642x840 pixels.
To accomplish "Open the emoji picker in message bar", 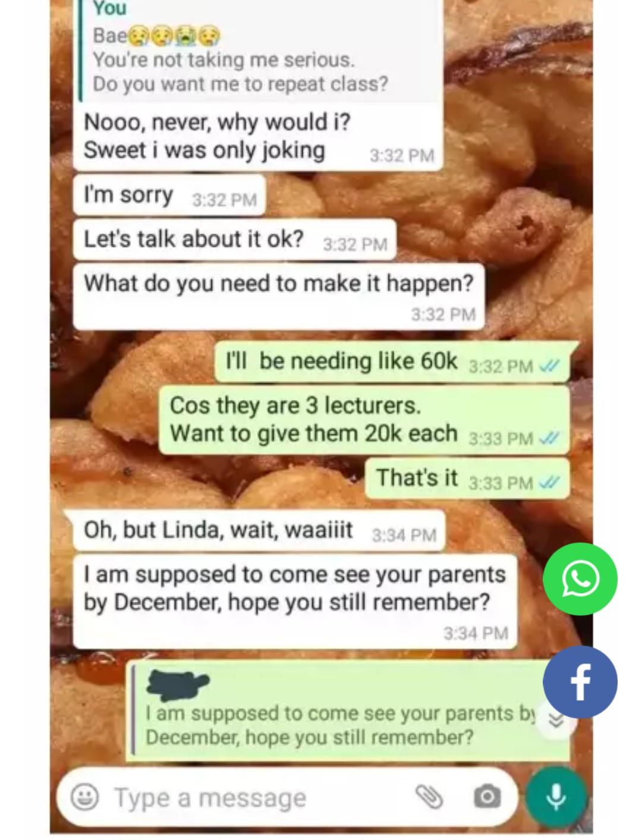I will tap(85, 797).
